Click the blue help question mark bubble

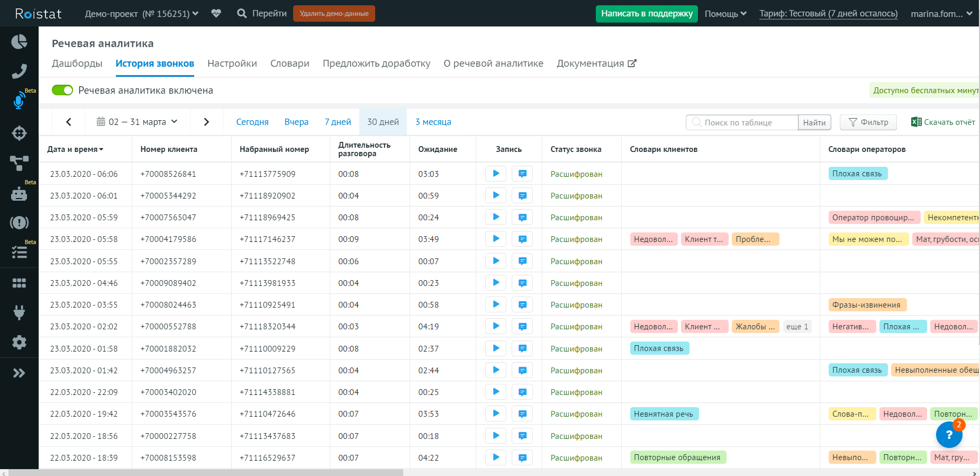tap(949, 435)
